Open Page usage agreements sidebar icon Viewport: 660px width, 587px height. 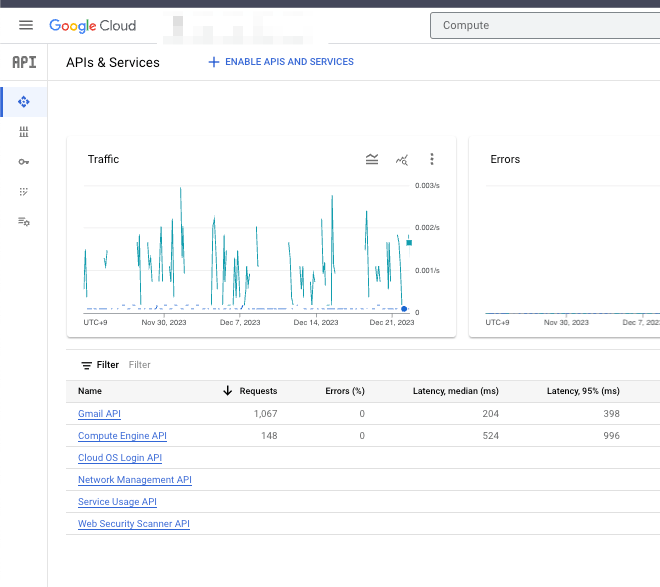coord(24,221)
